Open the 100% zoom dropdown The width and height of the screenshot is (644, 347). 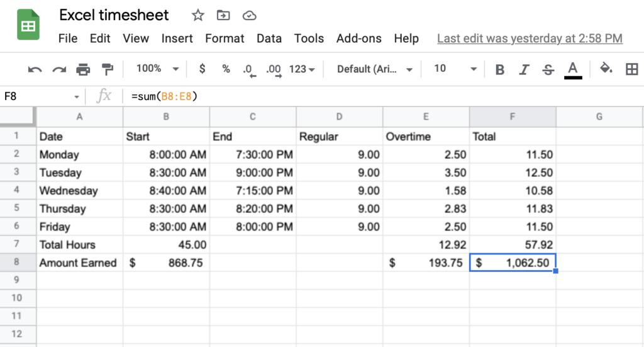coord(157,69)
